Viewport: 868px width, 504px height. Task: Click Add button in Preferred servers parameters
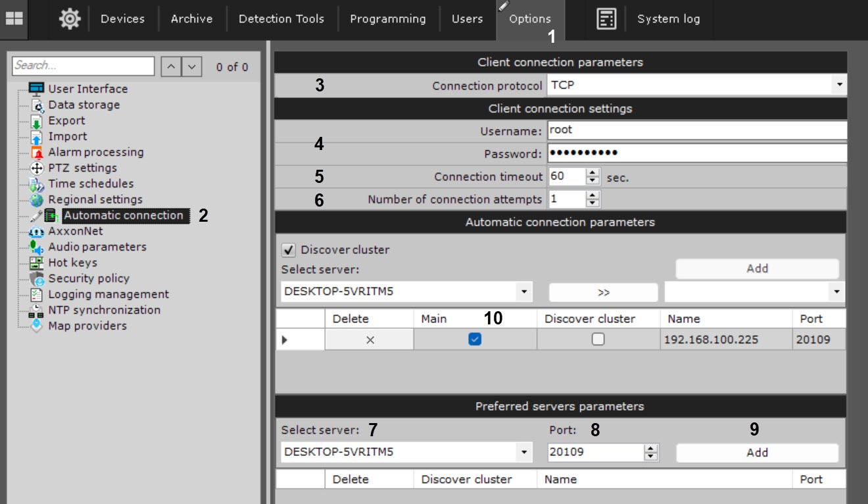coord(757,452)
